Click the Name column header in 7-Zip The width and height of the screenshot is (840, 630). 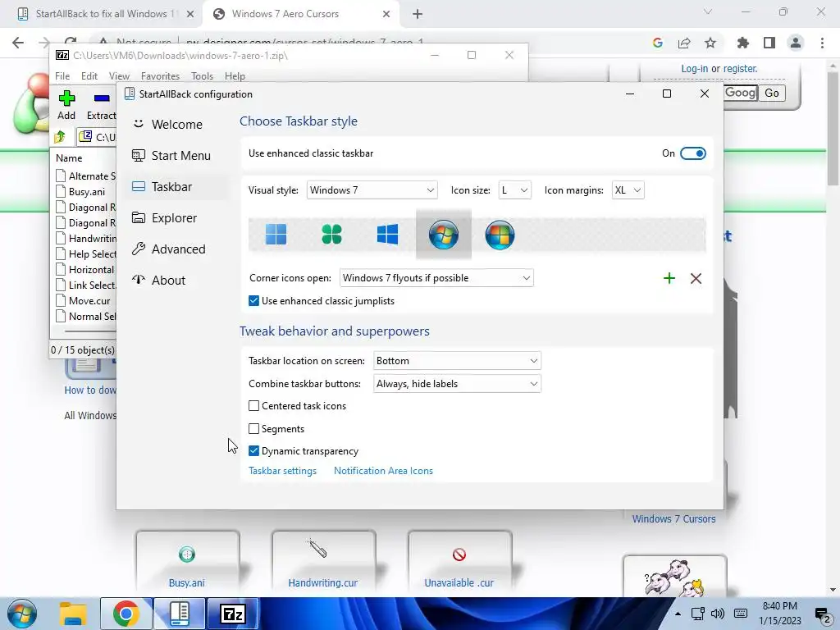[x=69, y=158]
